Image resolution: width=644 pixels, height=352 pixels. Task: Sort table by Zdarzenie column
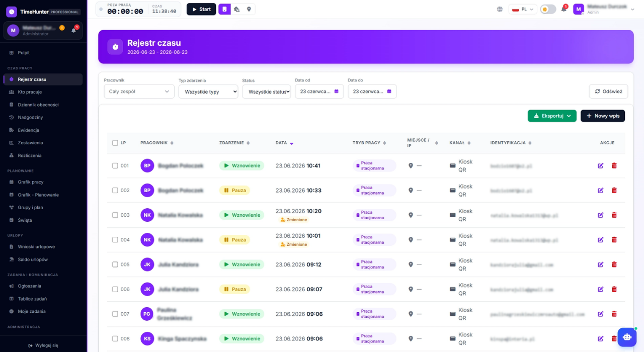[234, 143]
